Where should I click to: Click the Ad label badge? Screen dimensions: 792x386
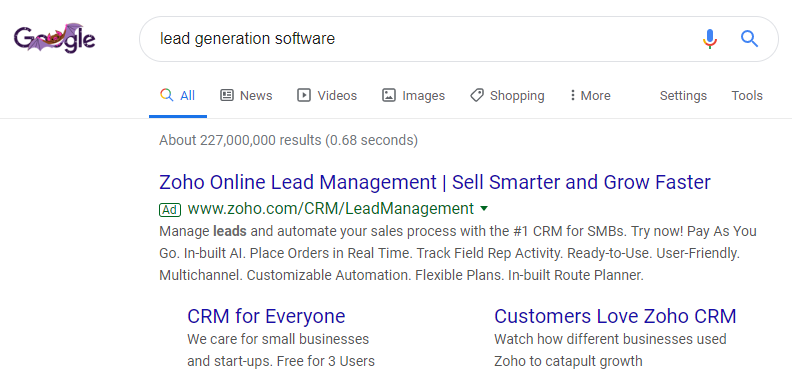170,209
